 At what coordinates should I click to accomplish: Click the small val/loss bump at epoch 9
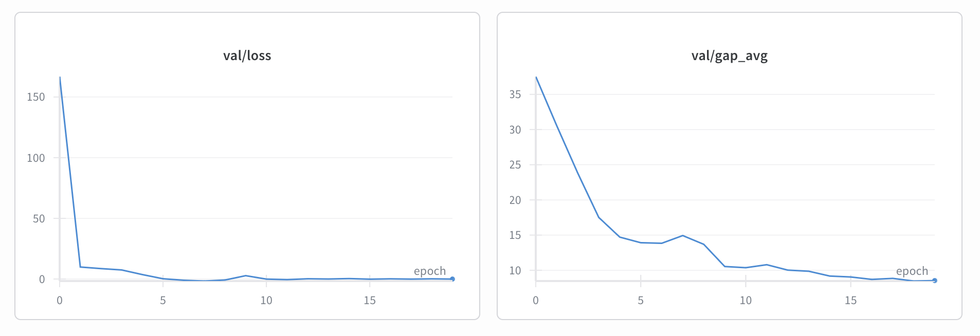point(246,275)
